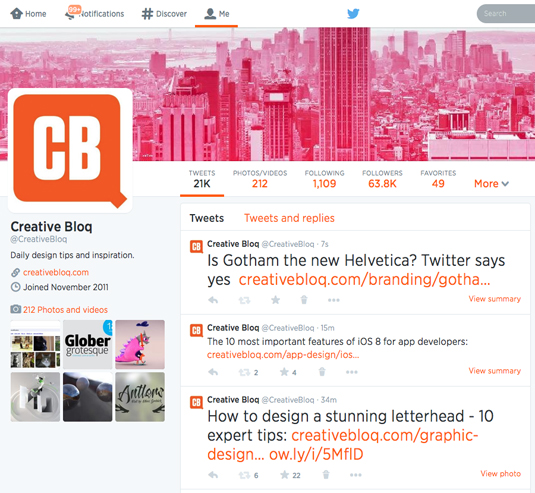The image size is (535, 493).
Task: Go to the Home tab
Action: 28,14
